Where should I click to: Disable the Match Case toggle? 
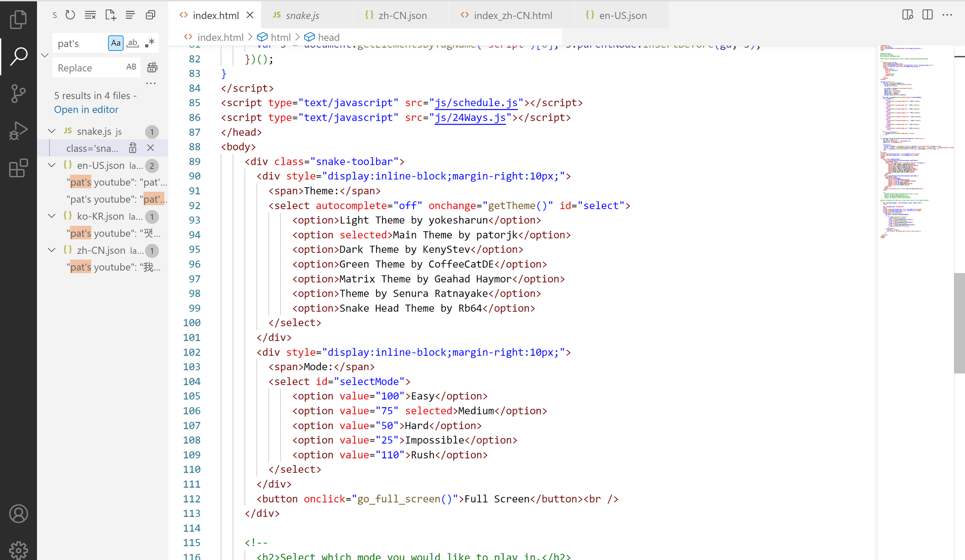(x=115, y=43)
